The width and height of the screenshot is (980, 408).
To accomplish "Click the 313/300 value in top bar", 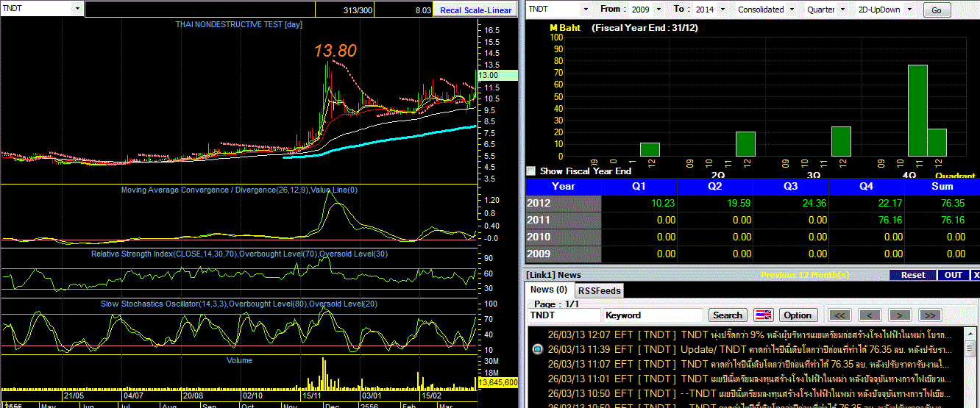I will click(358, 10).
